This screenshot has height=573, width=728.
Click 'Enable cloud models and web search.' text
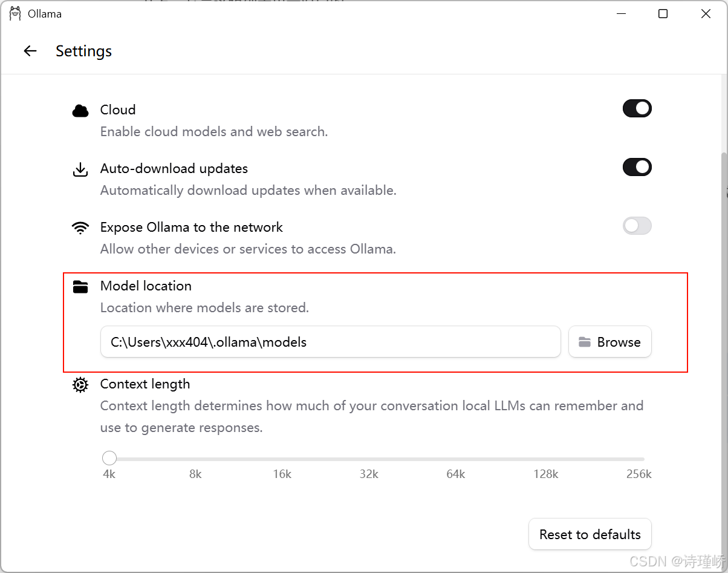click(x=214, y=131)
